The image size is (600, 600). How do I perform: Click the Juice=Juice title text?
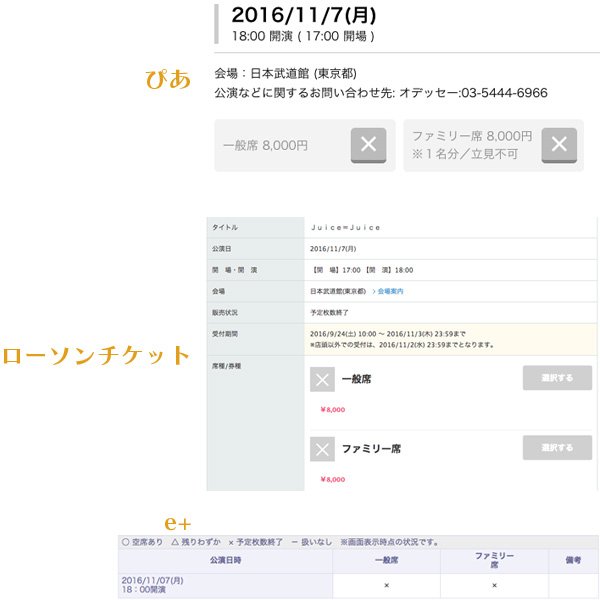click(346, 227)
